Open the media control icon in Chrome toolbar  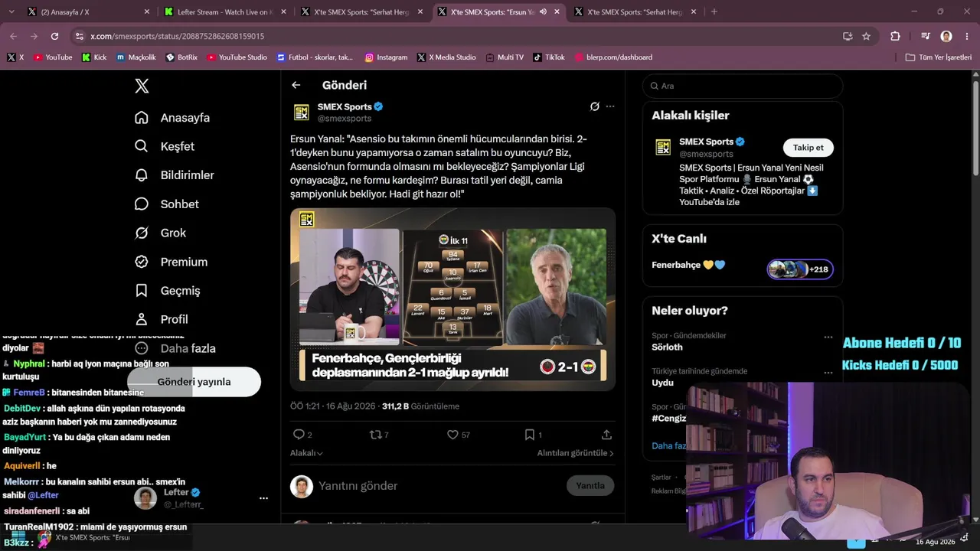click(x=925, y=36)
